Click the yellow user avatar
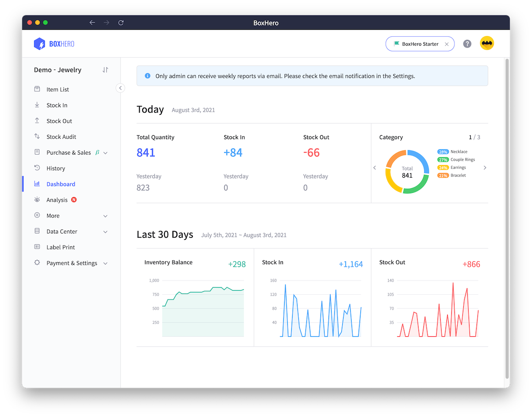 pos(487,43)
